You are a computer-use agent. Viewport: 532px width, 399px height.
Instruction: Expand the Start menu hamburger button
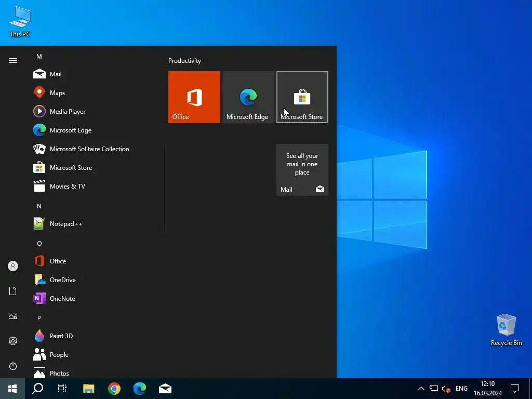tap(13, 60)
